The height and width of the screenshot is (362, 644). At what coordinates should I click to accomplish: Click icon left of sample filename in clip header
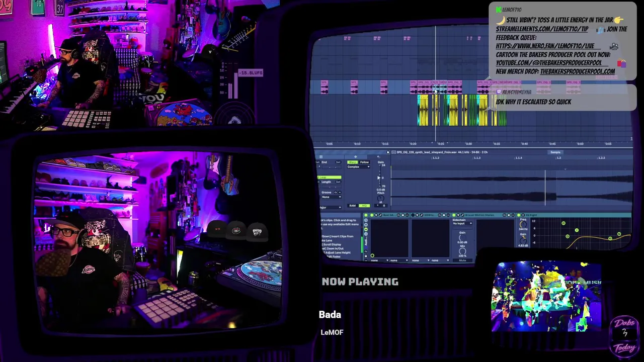point(393,152)
